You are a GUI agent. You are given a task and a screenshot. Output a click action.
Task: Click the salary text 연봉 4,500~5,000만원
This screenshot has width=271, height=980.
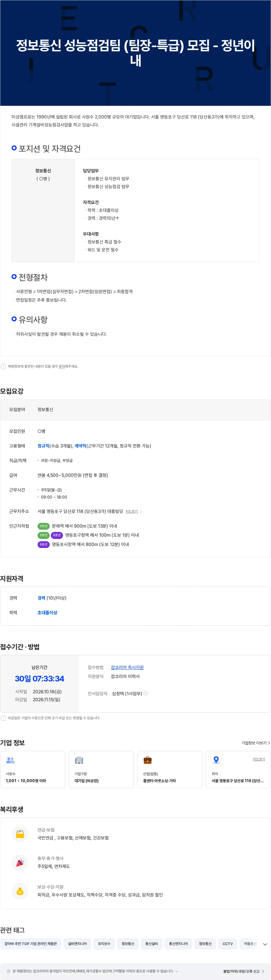(73, 475)
